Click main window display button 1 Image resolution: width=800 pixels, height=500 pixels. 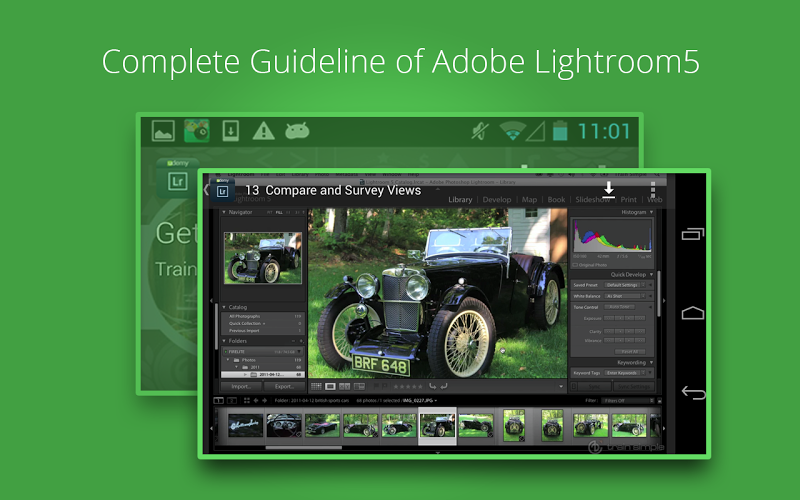(x=218, y=401)
